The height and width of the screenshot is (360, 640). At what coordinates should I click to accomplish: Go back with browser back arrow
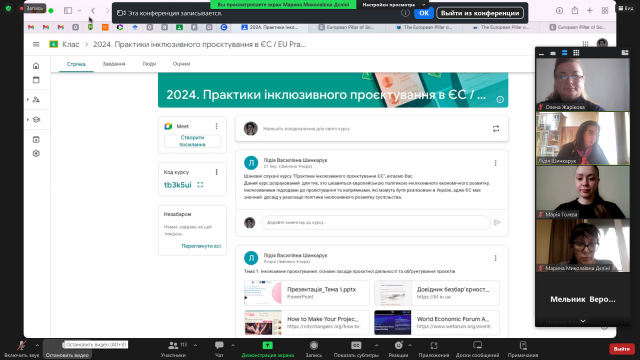pyautogui.click(x=93, y=11)
